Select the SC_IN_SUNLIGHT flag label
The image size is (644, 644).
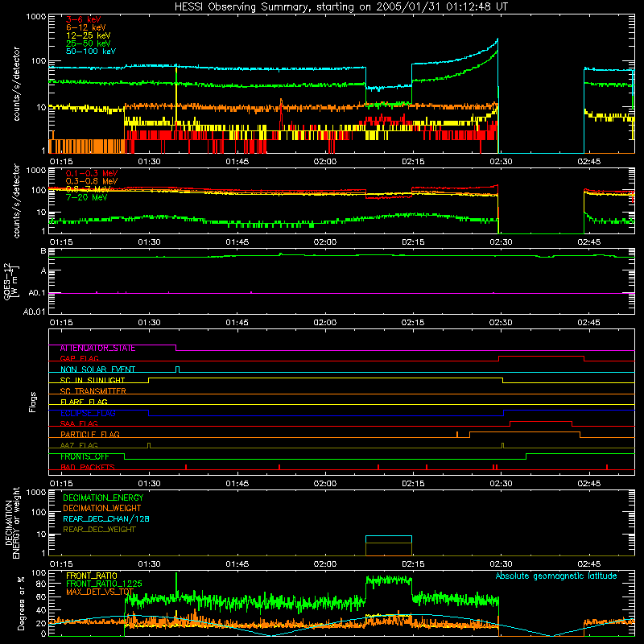point(93,380)
